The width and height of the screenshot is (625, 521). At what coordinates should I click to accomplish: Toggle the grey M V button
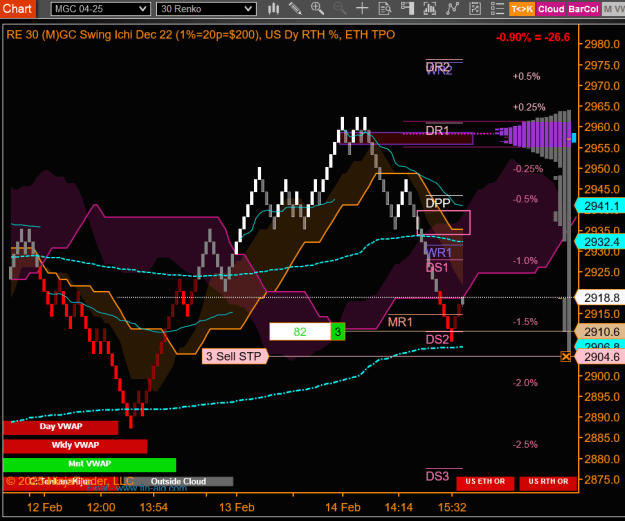(613, 9)
